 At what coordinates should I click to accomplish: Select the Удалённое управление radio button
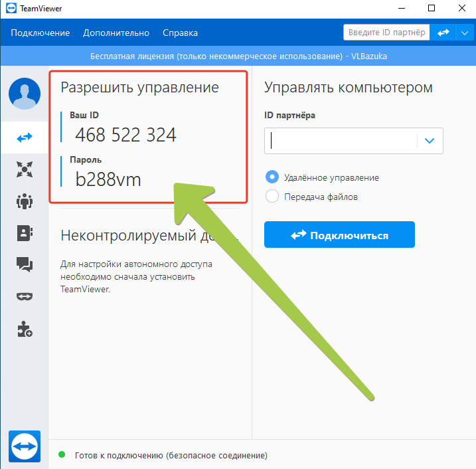[x=272, y=177]
